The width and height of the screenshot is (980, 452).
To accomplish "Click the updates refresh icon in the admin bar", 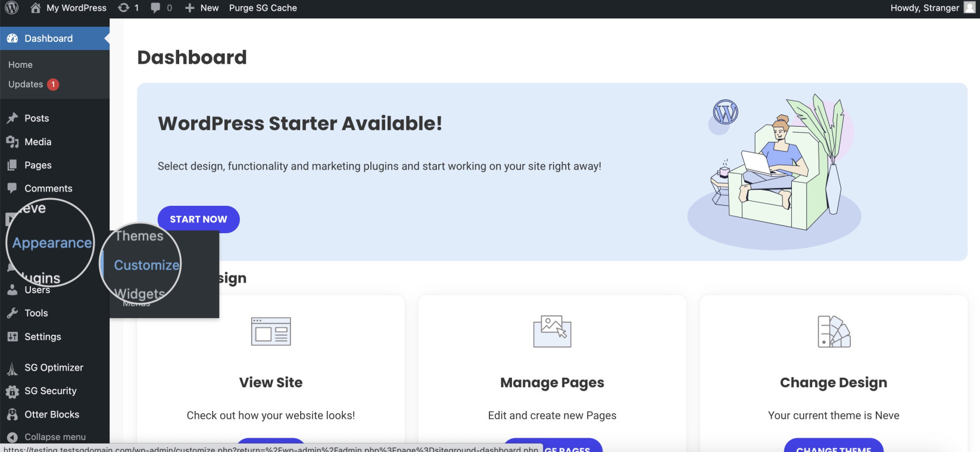I will click(x=123, y=8).
